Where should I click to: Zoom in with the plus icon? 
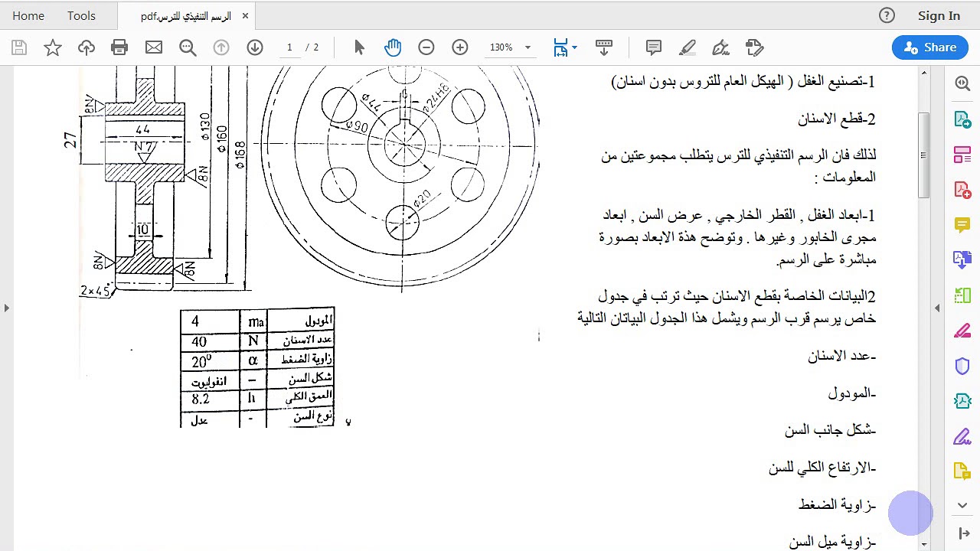click(460, 47)
